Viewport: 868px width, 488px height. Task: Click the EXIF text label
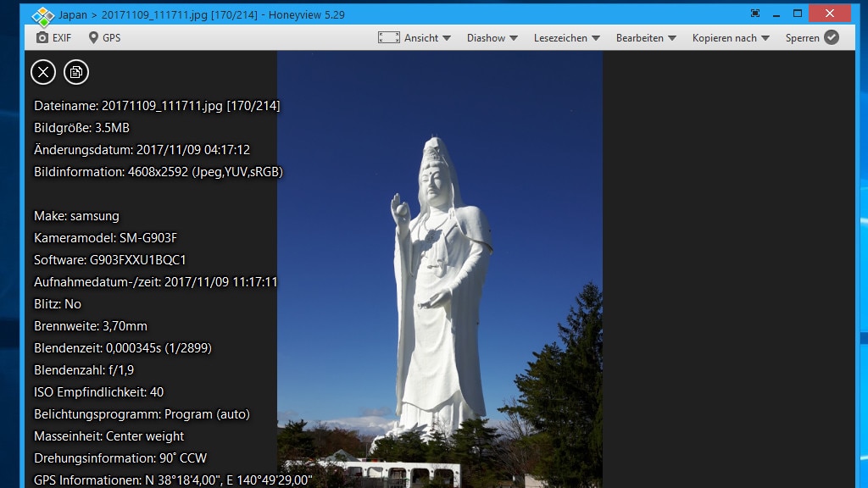(62, 38)
